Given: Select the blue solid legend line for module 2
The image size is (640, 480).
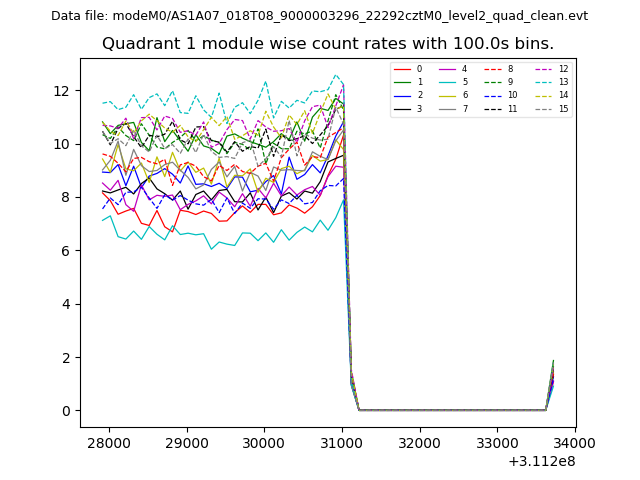Looking at the screenshot, I should [x=402, y=95].
